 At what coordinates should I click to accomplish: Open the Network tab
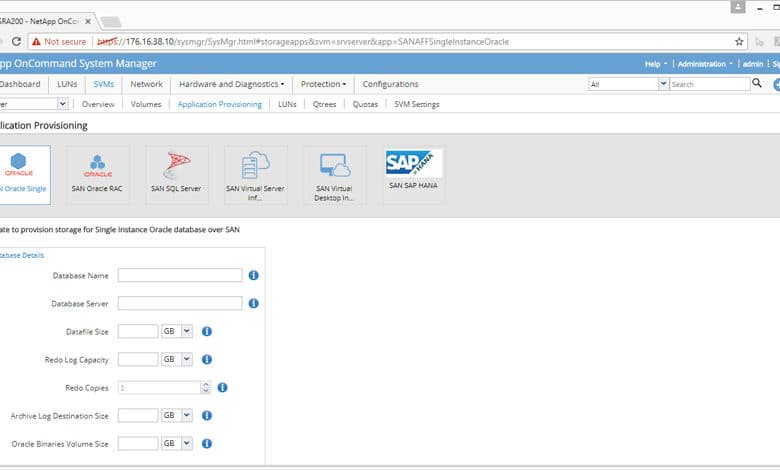coord(146,84)
